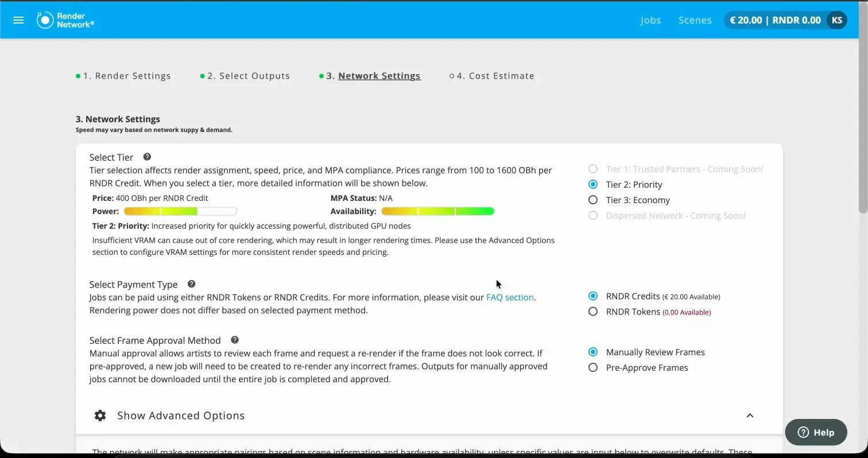Follow the FAQ section link
Screen dimensions: 868x458
[x=510, y=297]
